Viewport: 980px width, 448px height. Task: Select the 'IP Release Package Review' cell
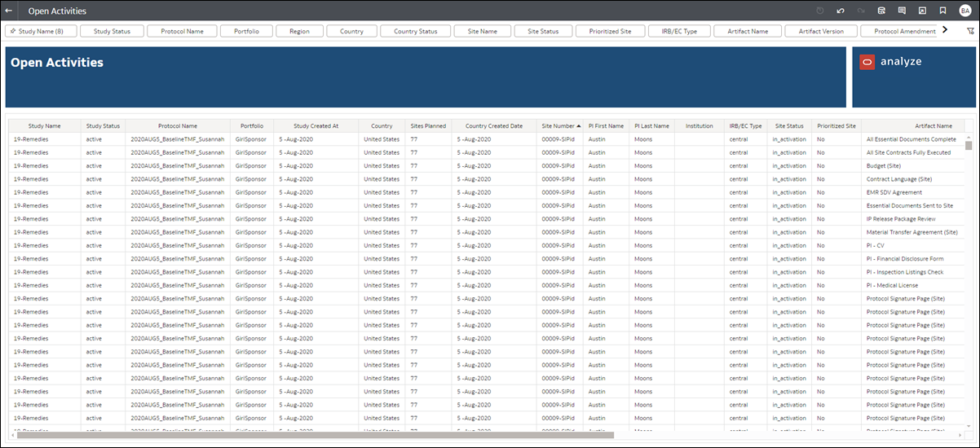click(913, 219)
